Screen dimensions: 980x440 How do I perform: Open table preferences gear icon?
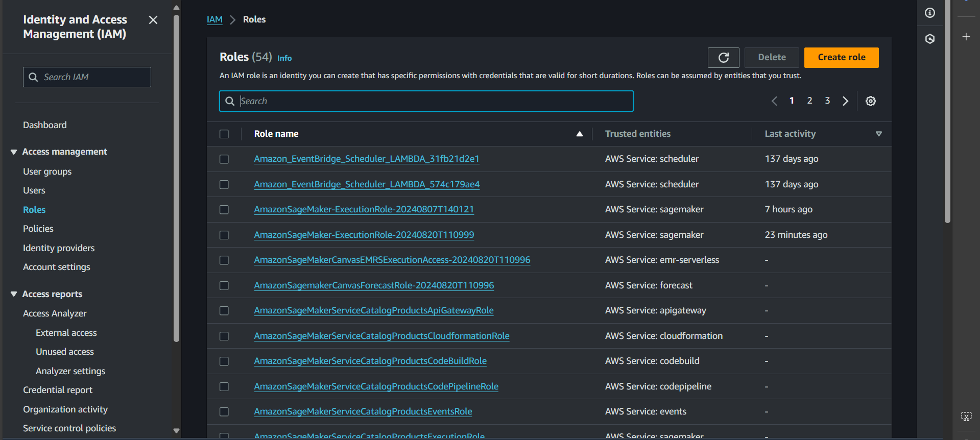tap(870, 101)
